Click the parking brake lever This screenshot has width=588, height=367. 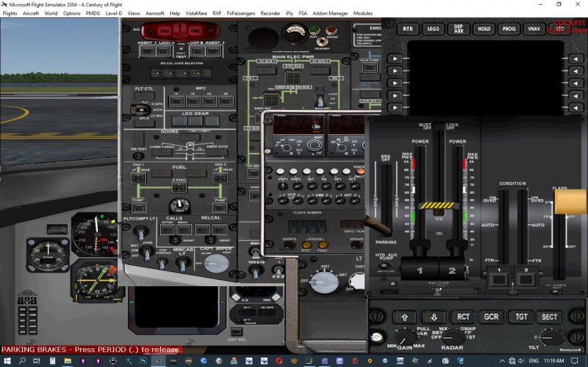pyautogui.click(x=379, y=225)
